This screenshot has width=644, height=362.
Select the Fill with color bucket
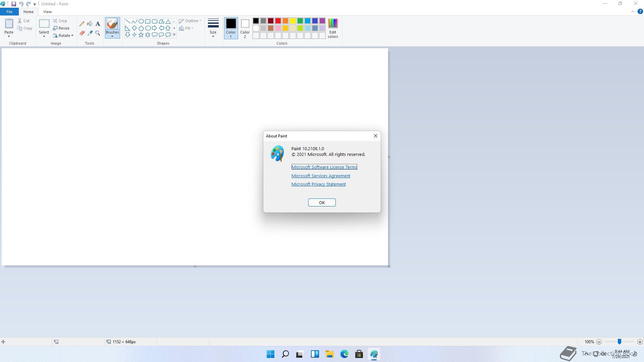(x=90, y=24)
